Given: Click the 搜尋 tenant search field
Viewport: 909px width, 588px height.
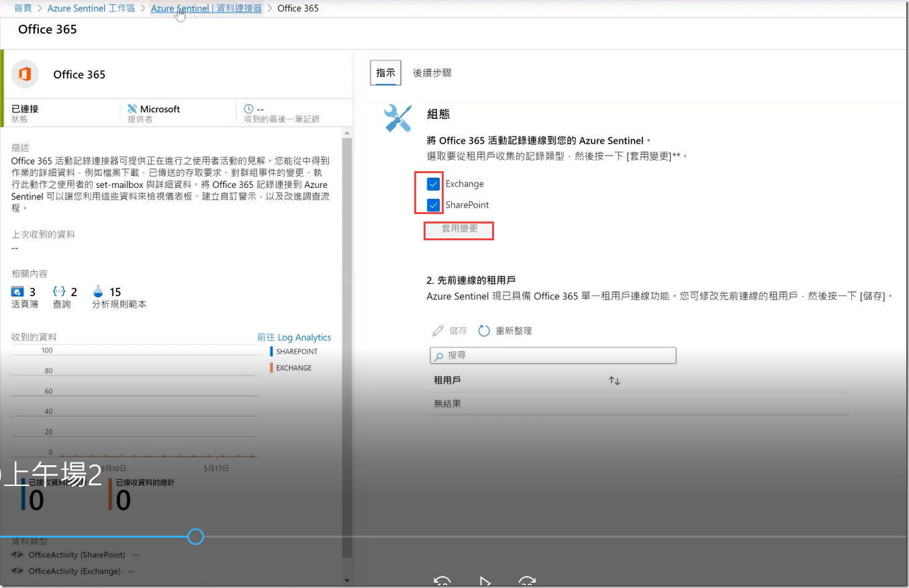Looking at the screenshot, I should pos(553,356).
